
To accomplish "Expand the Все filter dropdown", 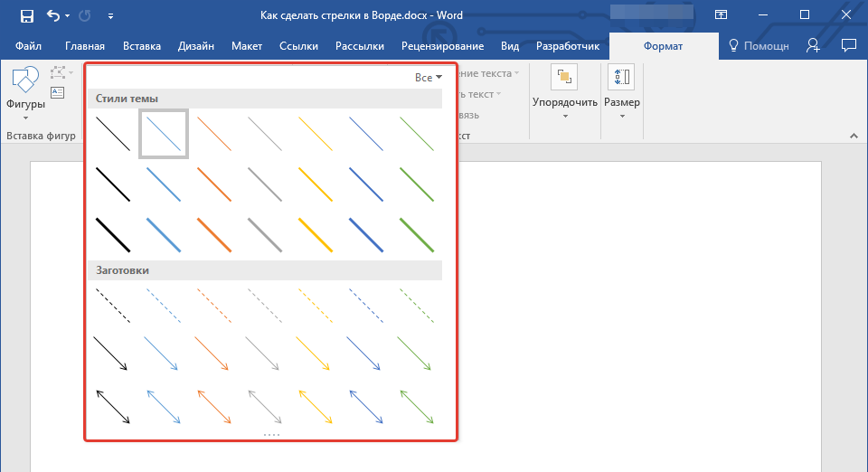I will pyautogui.click(x=429, y=78).
